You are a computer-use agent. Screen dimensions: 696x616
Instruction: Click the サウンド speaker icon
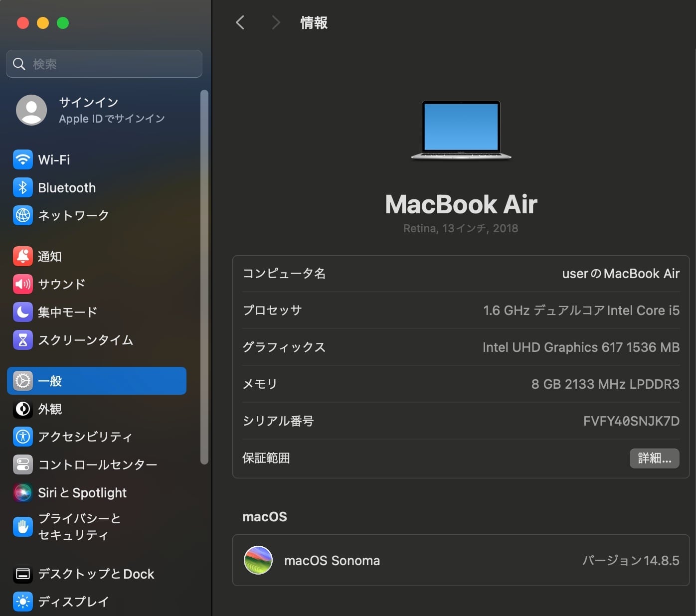(x=23, y=285)
